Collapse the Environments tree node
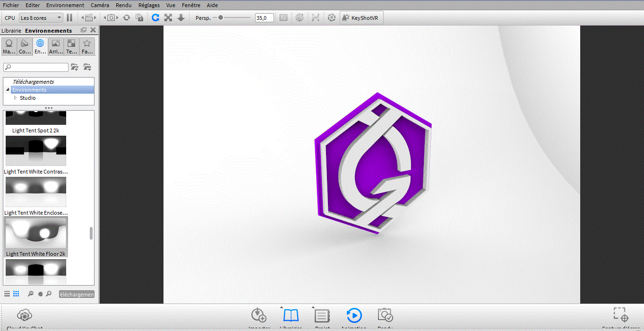The height and width of the screenshot is (331, 644). tap(8, 90)
